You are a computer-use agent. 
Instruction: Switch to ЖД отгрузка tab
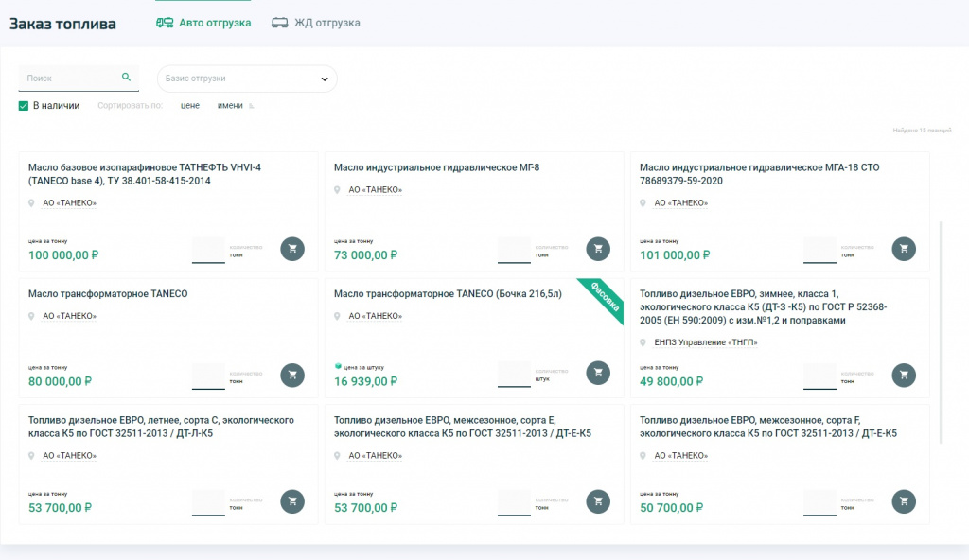coord(316,23)
